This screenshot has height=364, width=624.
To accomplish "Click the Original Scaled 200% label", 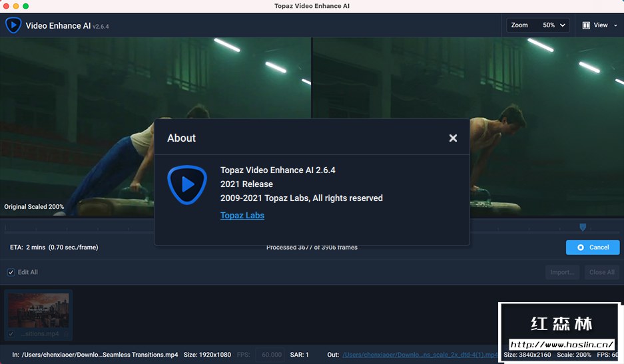I will coord(34,207).
